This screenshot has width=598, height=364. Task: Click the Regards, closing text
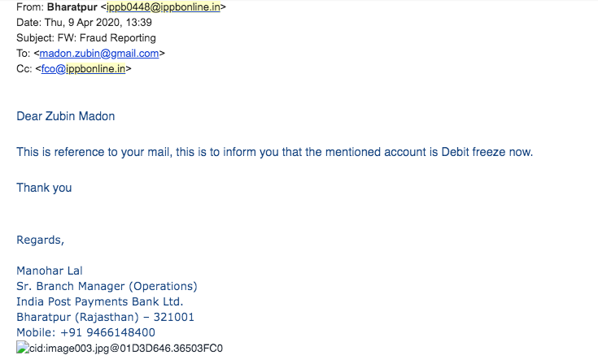(40, 240)
